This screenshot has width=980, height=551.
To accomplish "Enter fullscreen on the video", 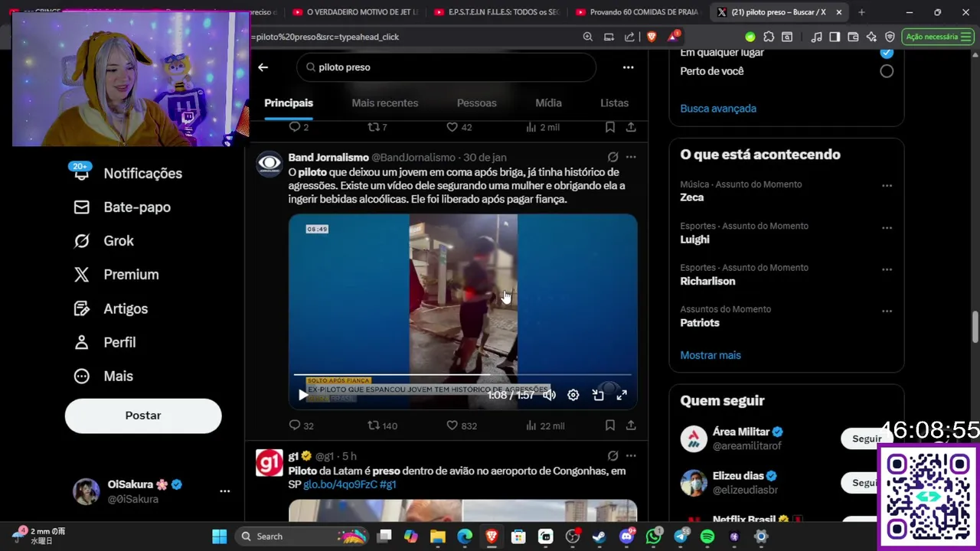I will [622, 395].
